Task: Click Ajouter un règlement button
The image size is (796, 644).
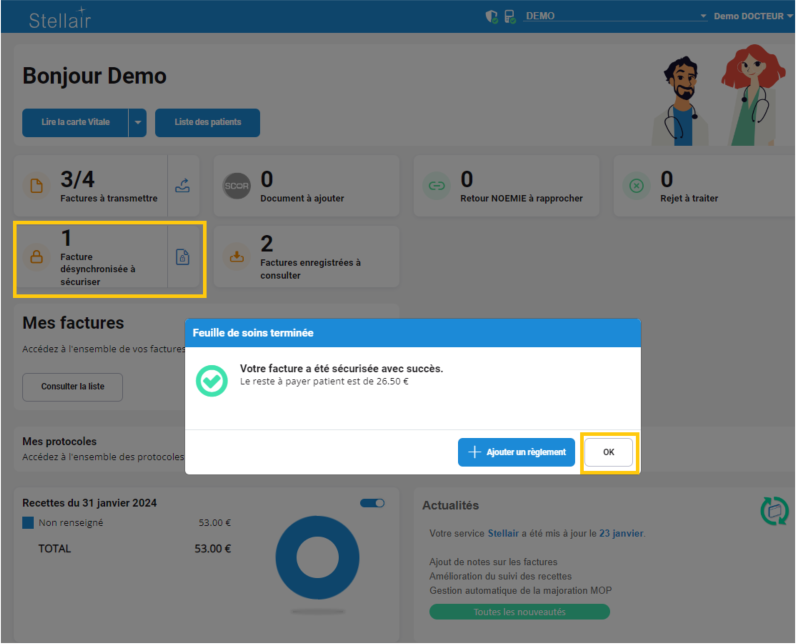Action: point(516,452)
